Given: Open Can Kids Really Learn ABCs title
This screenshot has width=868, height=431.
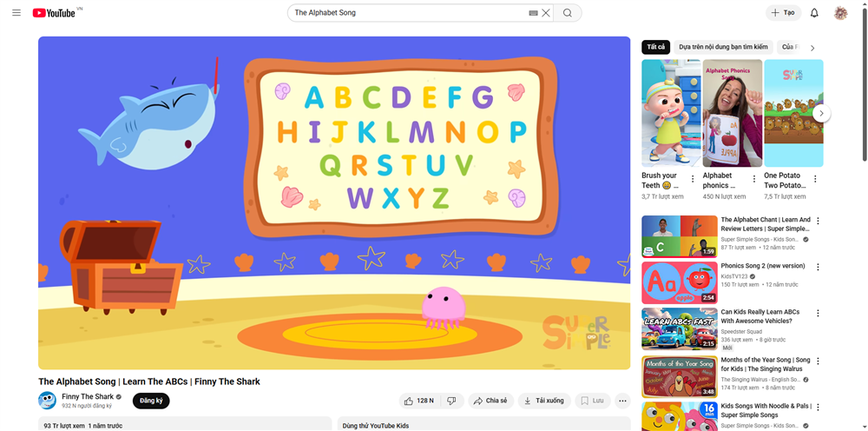Looking at the screenshot, I should tap(760, 316).
